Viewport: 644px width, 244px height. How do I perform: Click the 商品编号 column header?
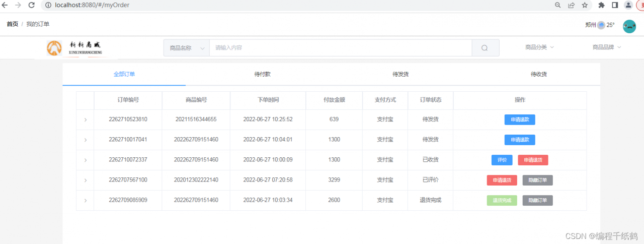click(196, 100)
